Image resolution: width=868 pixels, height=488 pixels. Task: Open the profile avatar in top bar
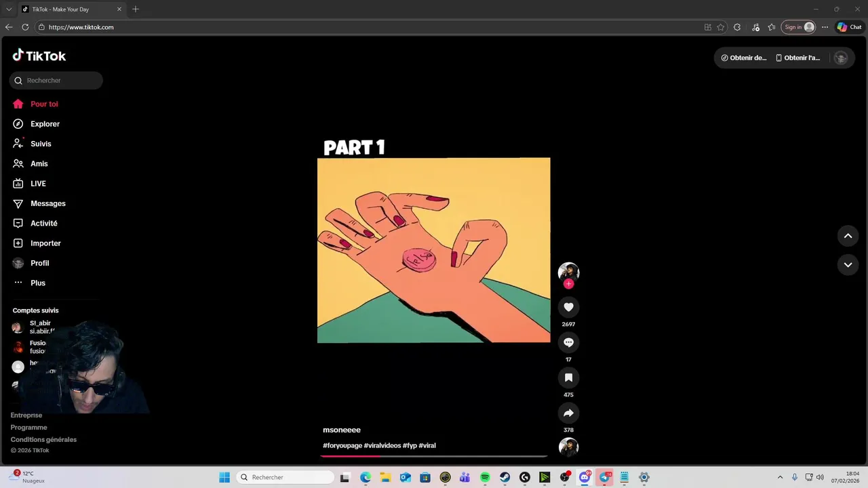(841, 58)
